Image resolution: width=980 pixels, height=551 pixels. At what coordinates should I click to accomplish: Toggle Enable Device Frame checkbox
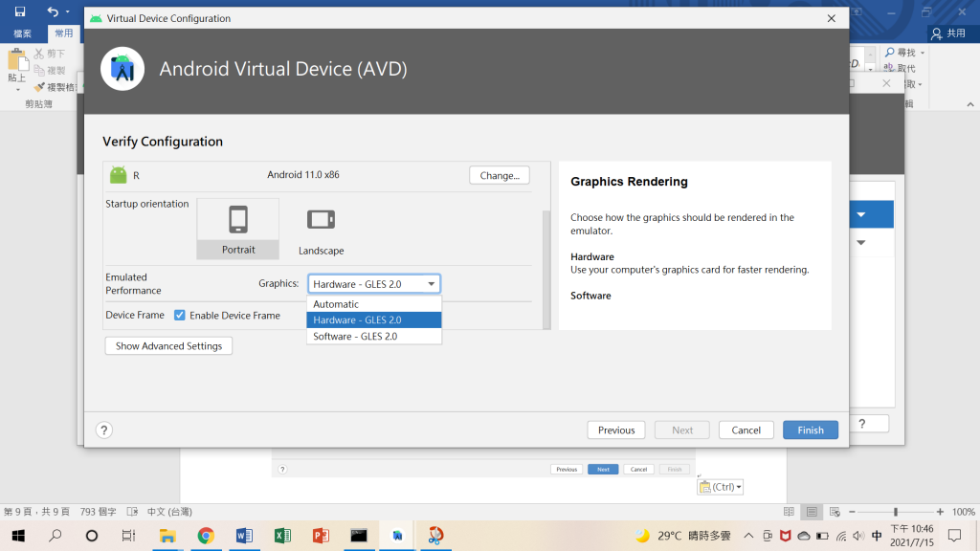(179, 316)
